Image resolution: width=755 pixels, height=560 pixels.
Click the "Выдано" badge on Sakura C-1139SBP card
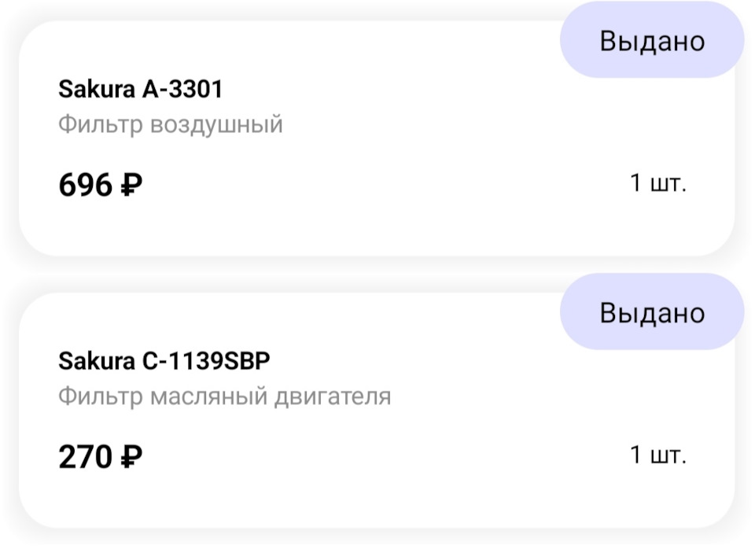point(652,313)
